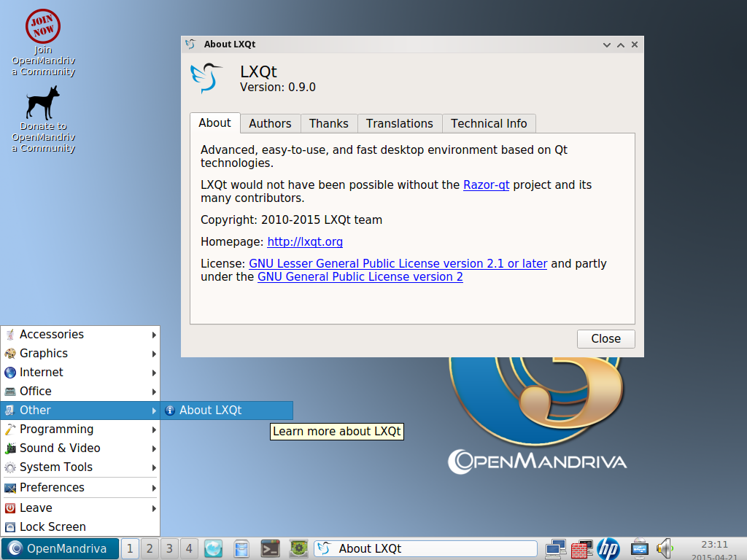747x560 pixels.
Task: Switch to virtual desktop 4
Action: click(188, 548)
